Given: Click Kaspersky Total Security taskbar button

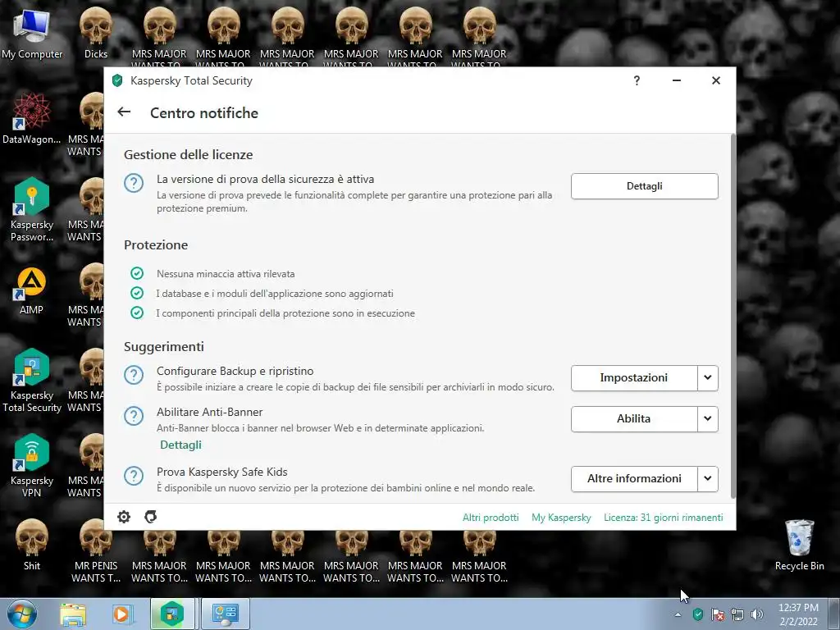Looking at the screenshot, I should (x=172, y=614).
